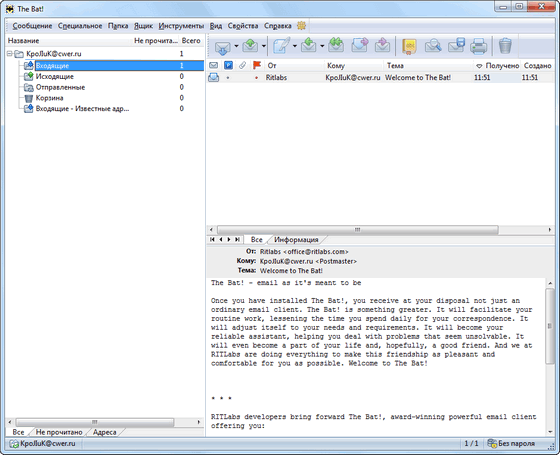The width and height of the screenshot is (560, 455).
Task: Click the Reply icon with single green arrow
Action: 309,46
